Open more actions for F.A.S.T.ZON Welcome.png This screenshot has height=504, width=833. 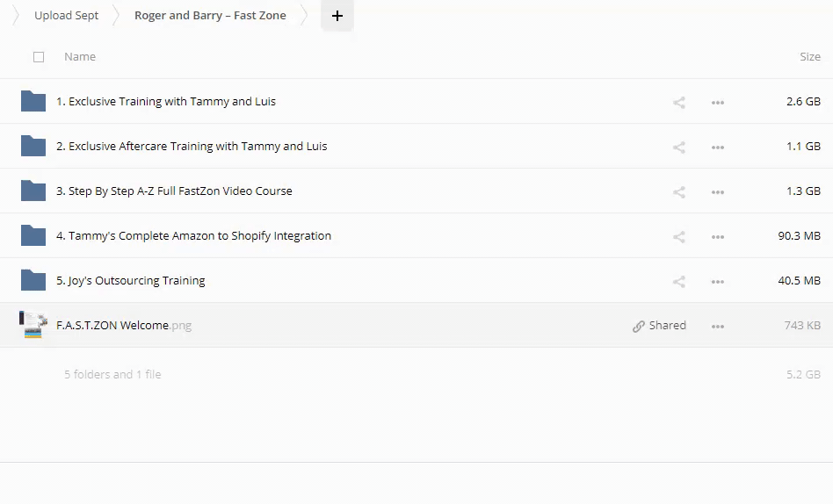(x=718, y=326)
